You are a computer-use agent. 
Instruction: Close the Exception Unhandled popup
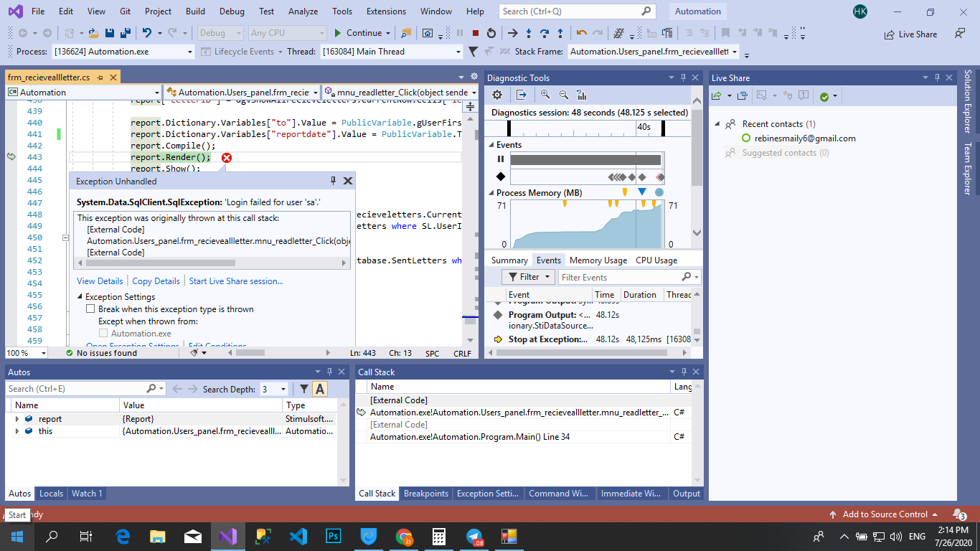348,181
